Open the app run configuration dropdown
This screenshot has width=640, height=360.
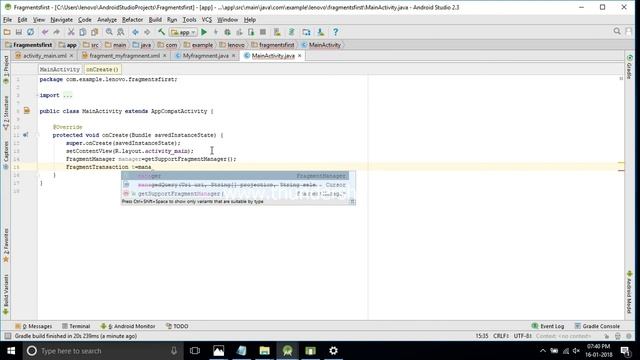click(x=183, y=32)
